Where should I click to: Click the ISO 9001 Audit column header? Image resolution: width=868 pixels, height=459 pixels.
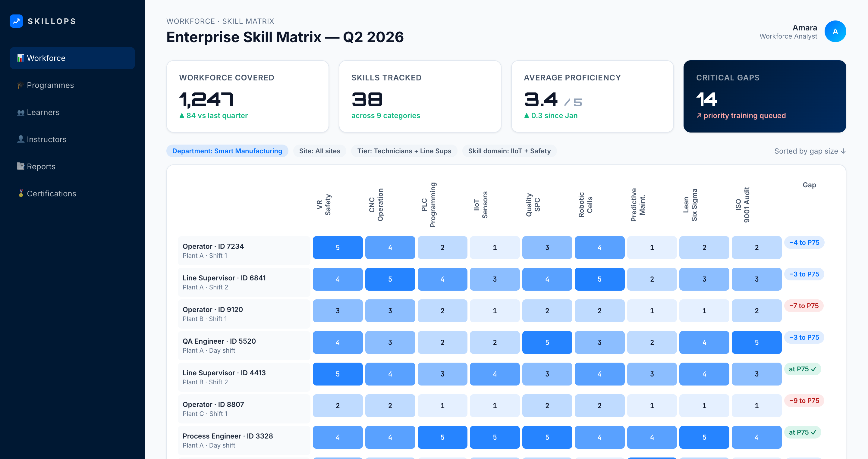pyautogui.click(x=742, y=205)
